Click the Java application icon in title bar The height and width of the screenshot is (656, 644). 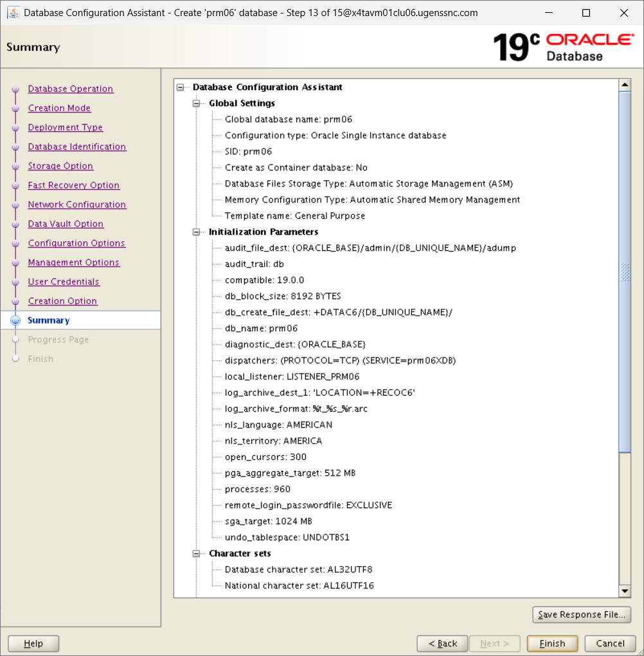13,13
